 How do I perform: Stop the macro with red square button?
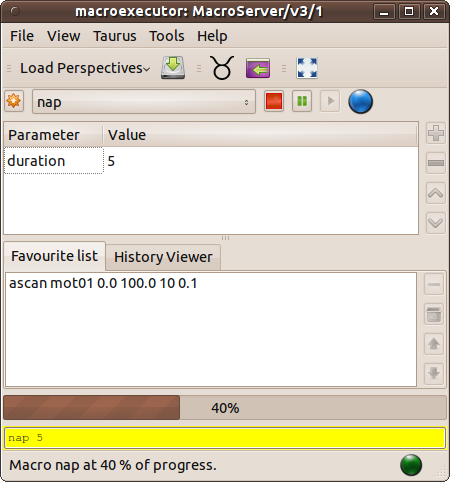coord(274,101)
